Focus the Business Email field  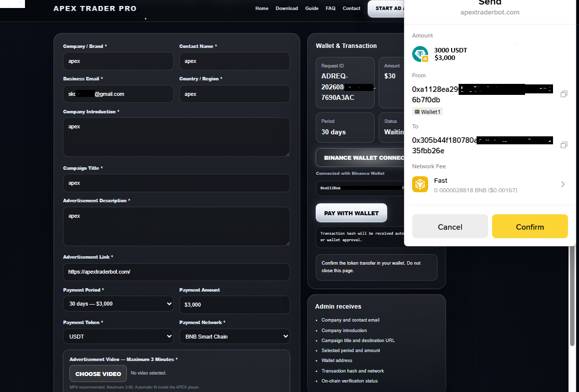pyautogui.click(x=118, y=94)
